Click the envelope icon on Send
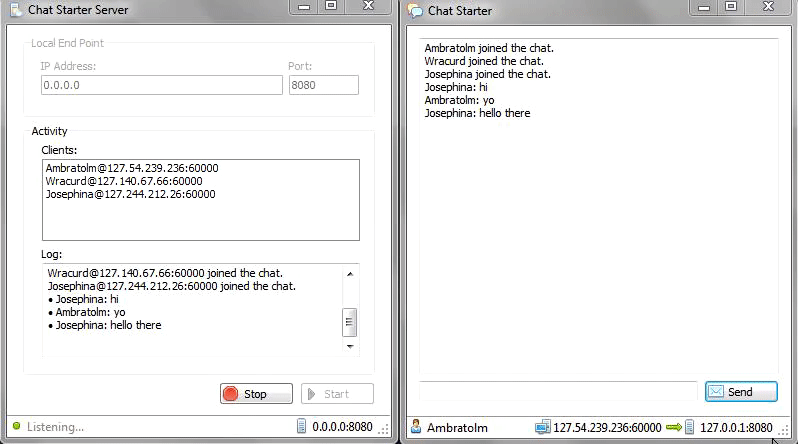Image resolution: width=798 pixels, height=444 pixels. point(716,392)
